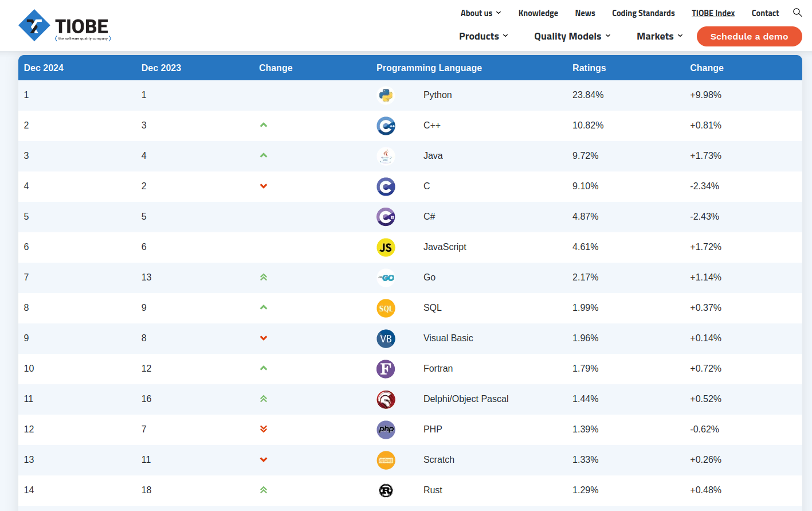Click the Rust gear logo icon

(x=386, y=490)
